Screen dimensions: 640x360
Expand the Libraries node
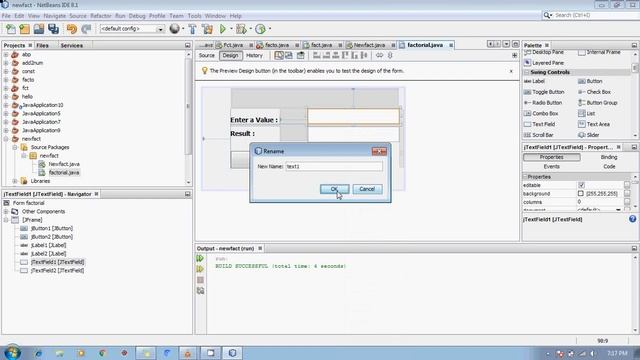click(x=15, y=181)
